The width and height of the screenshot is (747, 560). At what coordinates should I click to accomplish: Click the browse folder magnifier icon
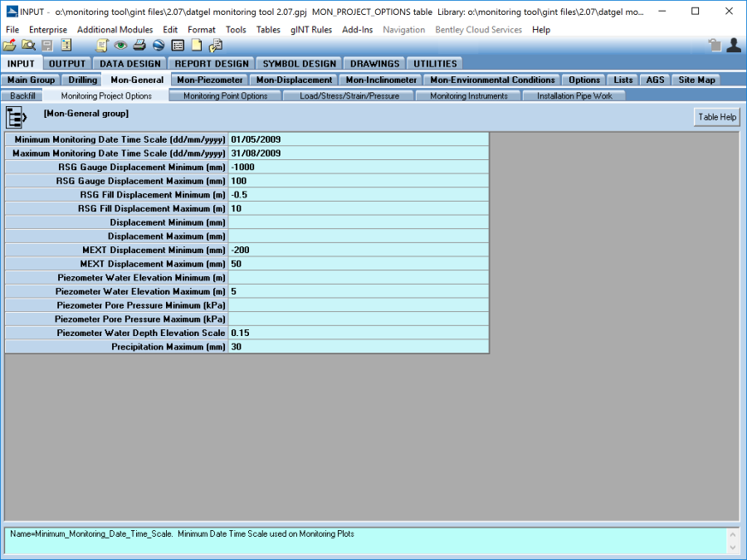[28, 46]
